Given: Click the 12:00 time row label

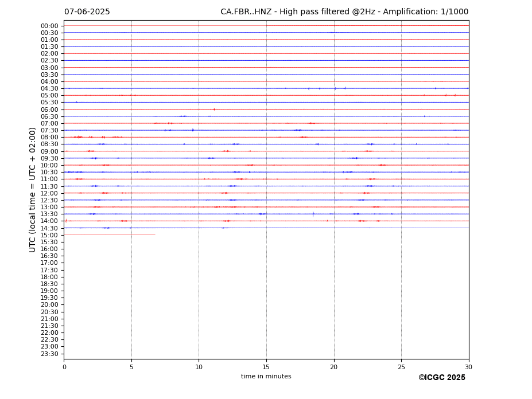Looking at the screenshot, I should 49,194.
